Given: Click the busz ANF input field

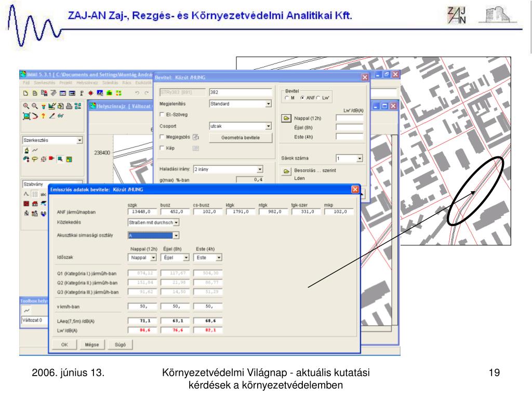Looking at the screenshot, I should [175, 212].
